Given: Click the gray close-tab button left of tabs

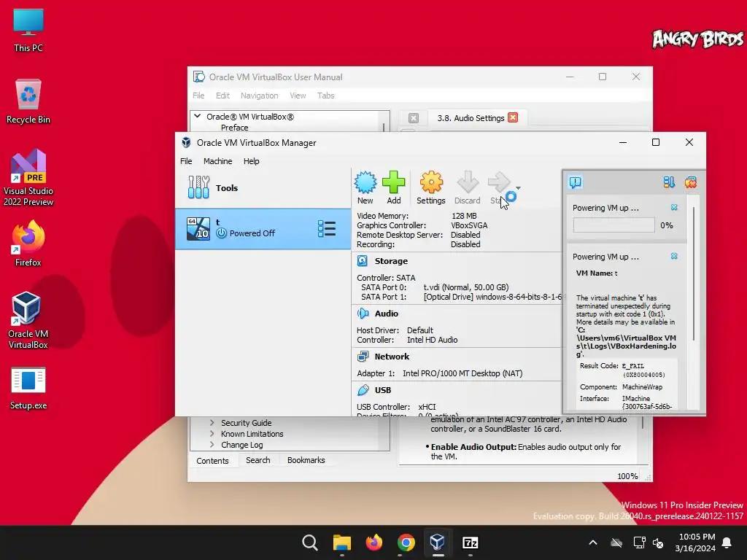Looking at the screenshot, I should [x=414, y=118].
